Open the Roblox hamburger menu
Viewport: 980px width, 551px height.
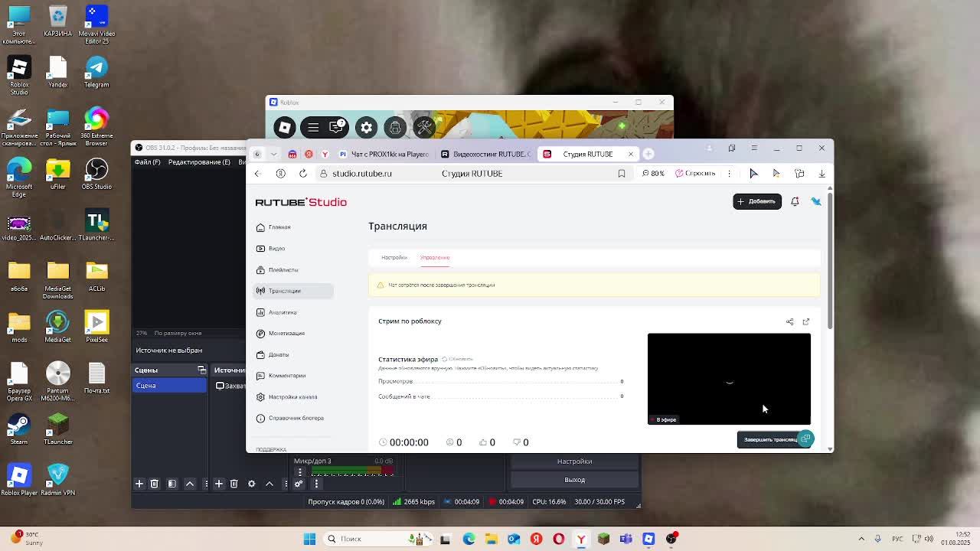coord(313,127)
